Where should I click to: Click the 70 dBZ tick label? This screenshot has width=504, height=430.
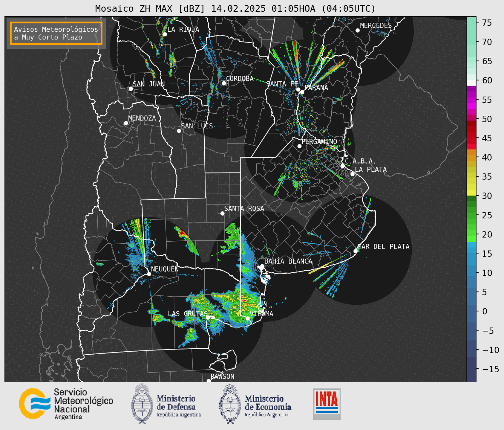pos(487,42)
